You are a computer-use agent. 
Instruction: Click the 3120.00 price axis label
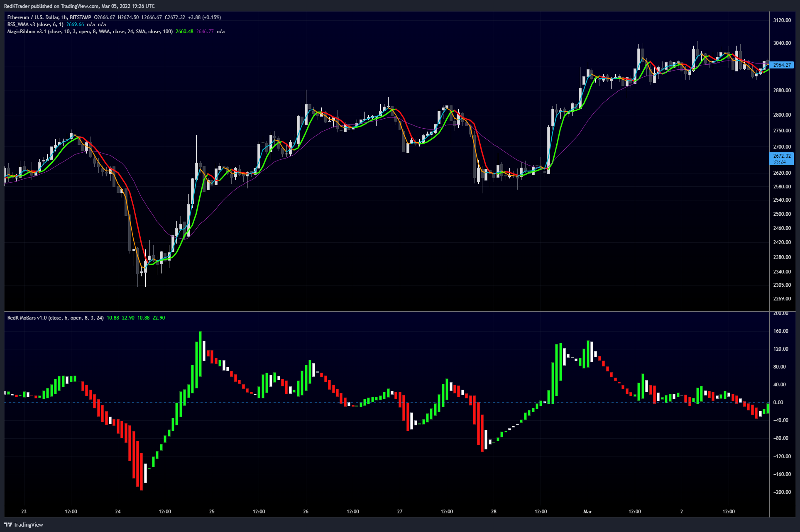[x=782, y=20]
